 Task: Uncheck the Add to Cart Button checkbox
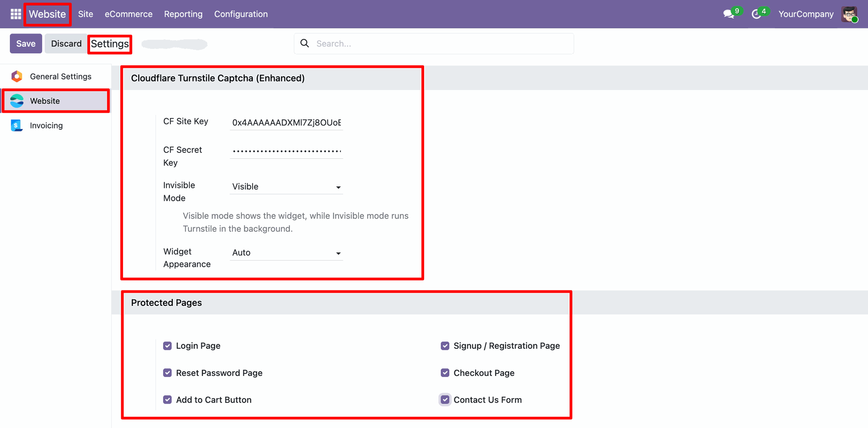click(167, 399)
